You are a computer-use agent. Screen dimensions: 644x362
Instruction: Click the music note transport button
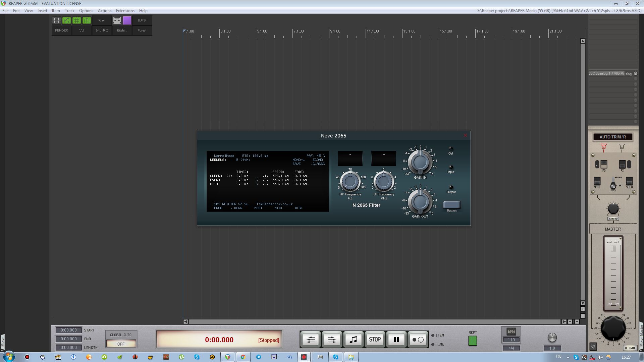353,340
